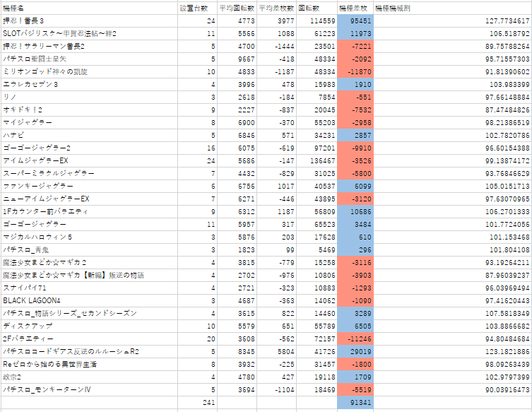Select the パチスロ聖闘士星矢 cell
The width and height of the screenshot is (532, 412).
[x=89, y=59]
